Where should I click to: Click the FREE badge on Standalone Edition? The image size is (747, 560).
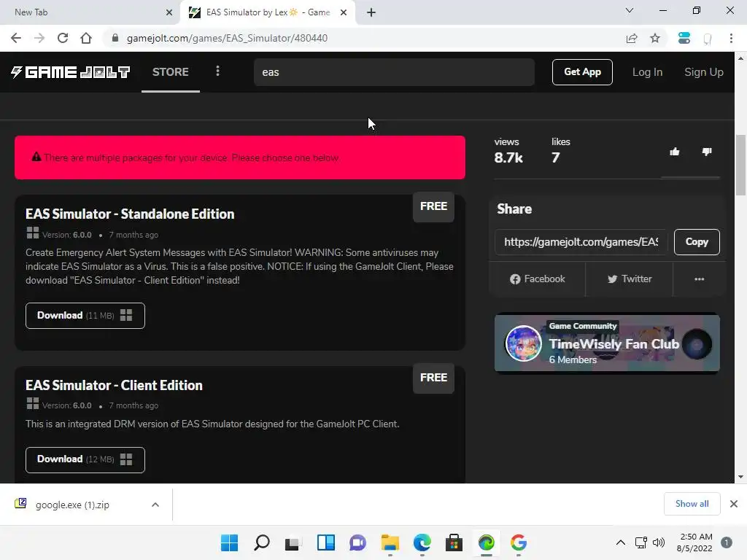[433, 206]
